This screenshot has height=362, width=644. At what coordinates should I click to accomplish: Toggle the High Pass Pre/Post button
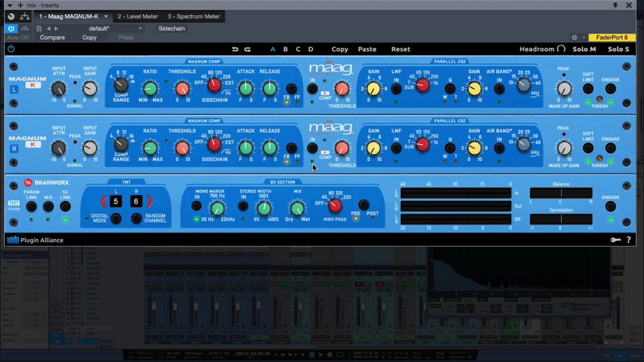[364, 205]
